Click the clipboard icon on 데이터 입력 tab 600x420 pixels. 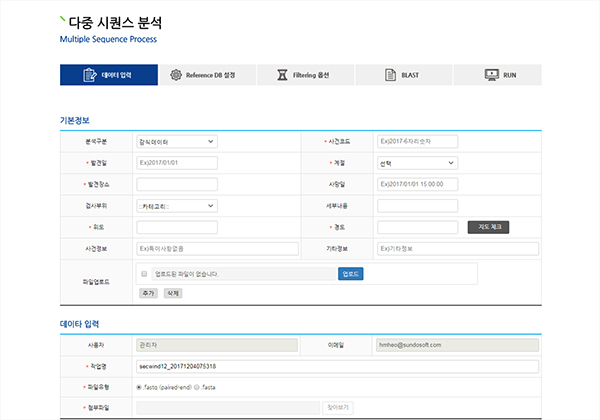[x=92, y=75]
